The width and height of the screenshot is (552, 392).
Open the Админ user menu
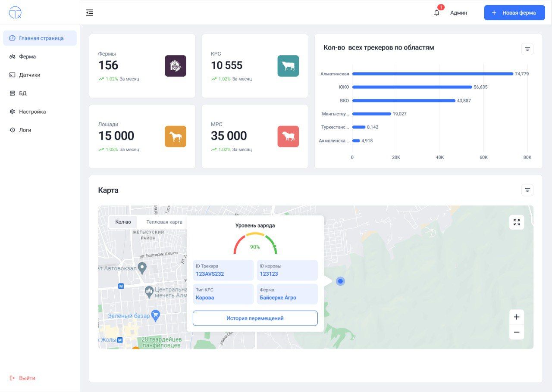458,13
